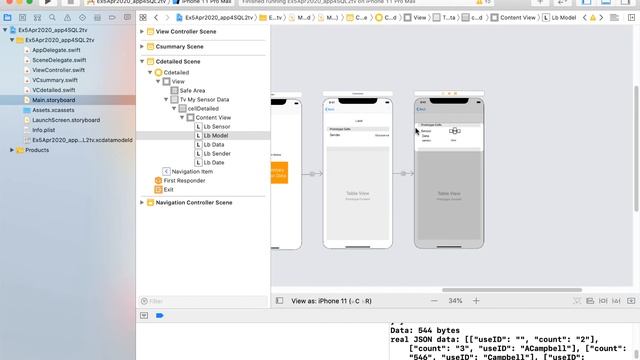Select Lb Sensor label in outline
This screenshot has height=360, width=640.
pyautogui.click(x=217, y=127)
